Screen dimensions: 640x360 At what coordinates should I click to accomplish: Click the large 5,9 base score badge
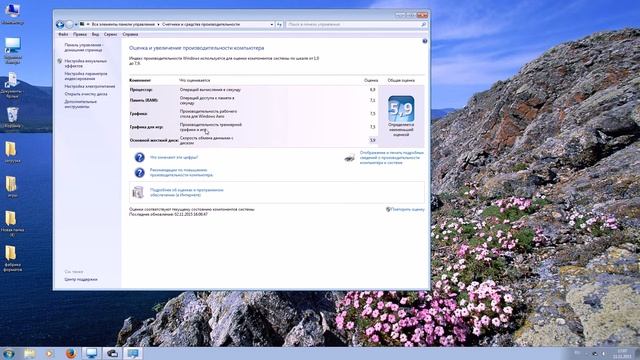click(x=401, y=109)
